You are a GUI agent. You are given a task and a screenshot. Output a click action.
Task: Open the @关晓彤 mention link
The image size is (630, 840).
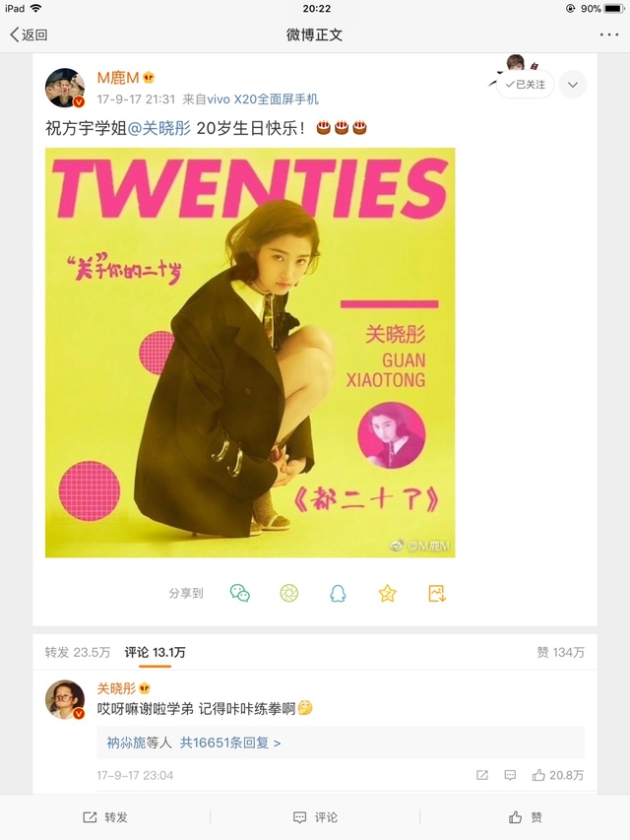(x=159, y=129)
